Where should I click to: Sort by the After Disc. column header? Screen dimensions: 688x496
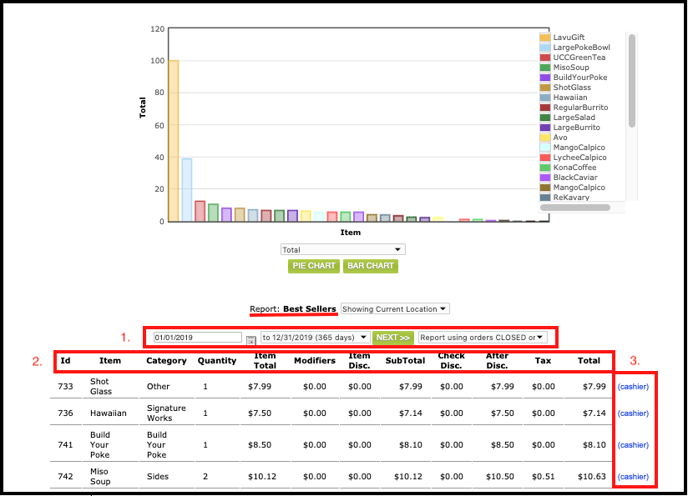pos(497,361)
